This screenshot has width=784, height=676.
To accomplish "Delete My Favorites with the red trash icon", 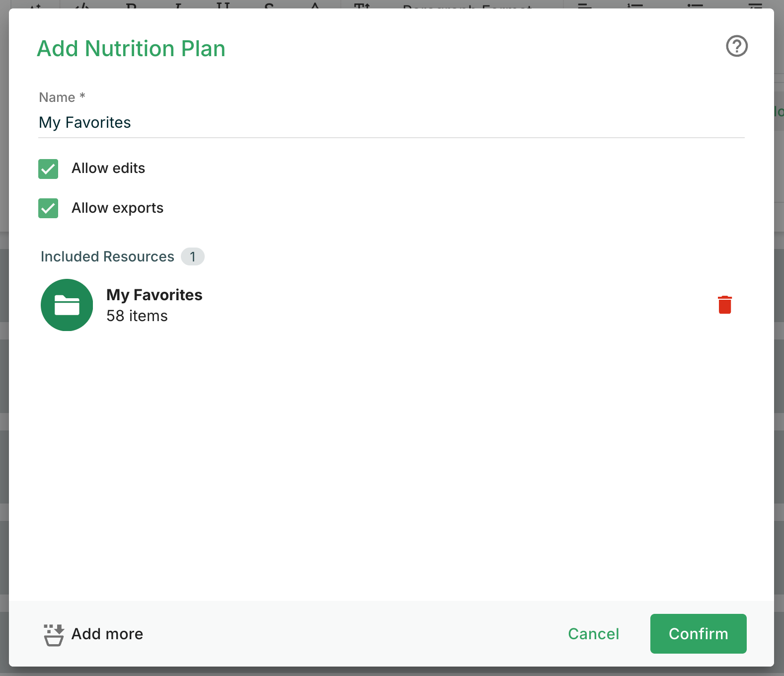I will (725, 305).
